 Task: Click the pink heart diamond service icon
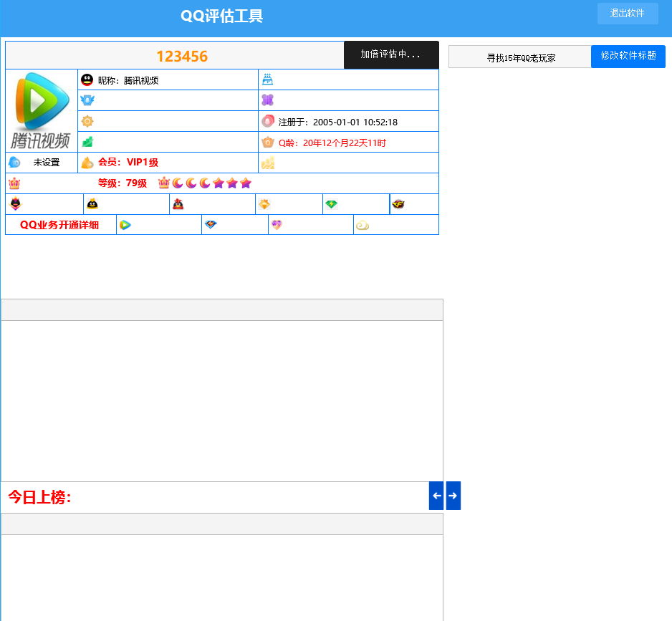coord(277,225)
